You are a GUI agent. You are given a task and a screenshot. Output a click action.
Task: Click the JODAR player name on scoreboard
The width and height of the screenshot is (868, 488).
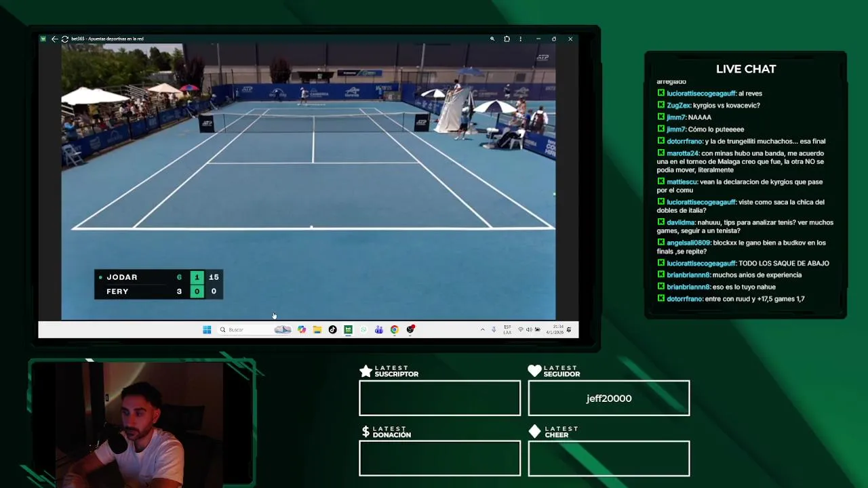click(122, 277)
